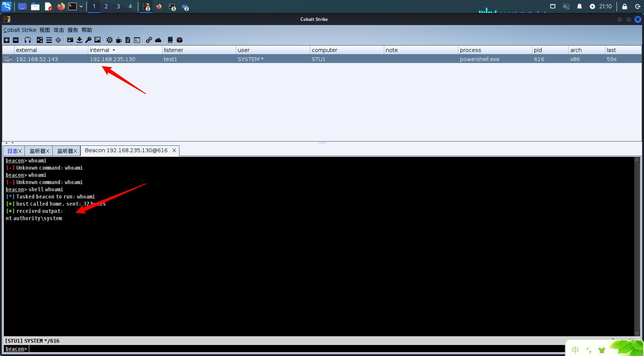Disconnect from team server (minus icon)
Viewport: 644px width, 356px height.
[x=16, y=40]
